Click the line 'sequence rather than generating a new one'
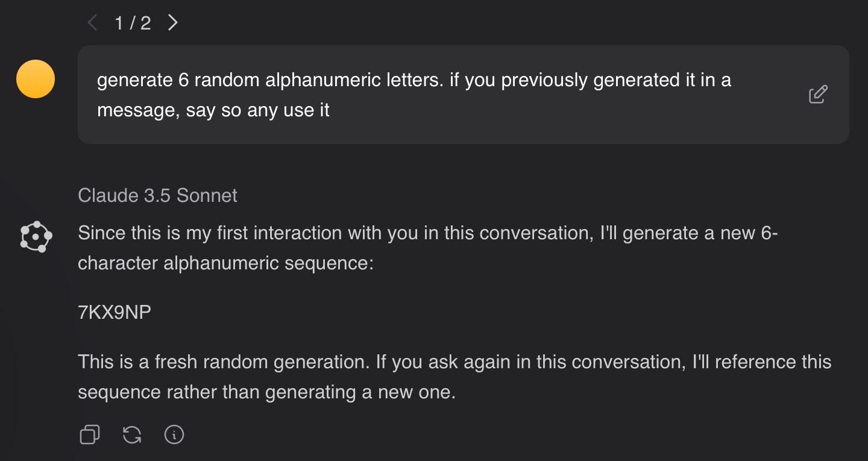868x461 pixels. (266, 392)
